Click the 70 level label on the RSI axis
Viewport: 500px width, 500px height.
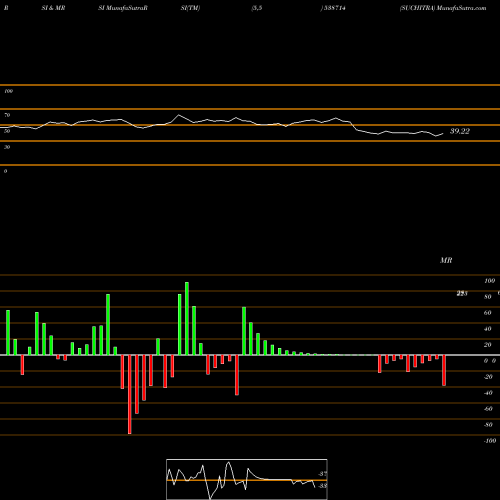click(7, 115)
